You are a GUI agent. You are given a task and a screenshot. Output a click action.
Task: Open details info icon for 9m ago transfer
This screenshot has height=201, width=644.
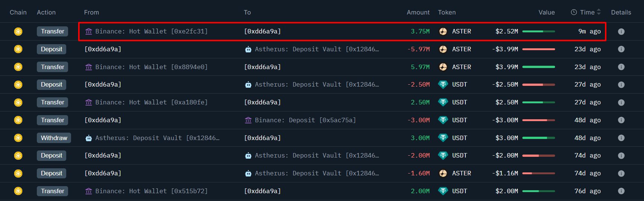click(x=621, y=32)
